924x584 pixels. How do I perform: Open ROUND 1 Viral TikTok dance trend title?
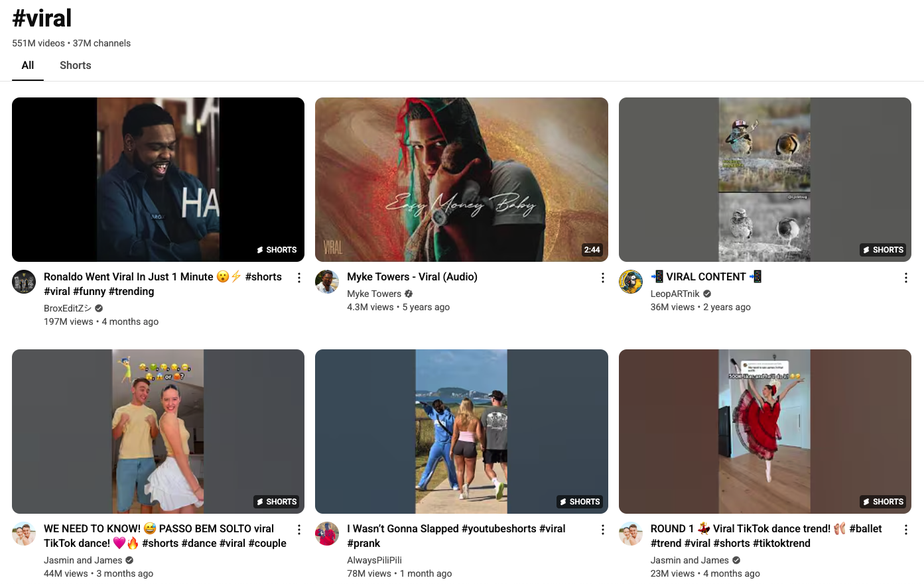click(766, 536)
